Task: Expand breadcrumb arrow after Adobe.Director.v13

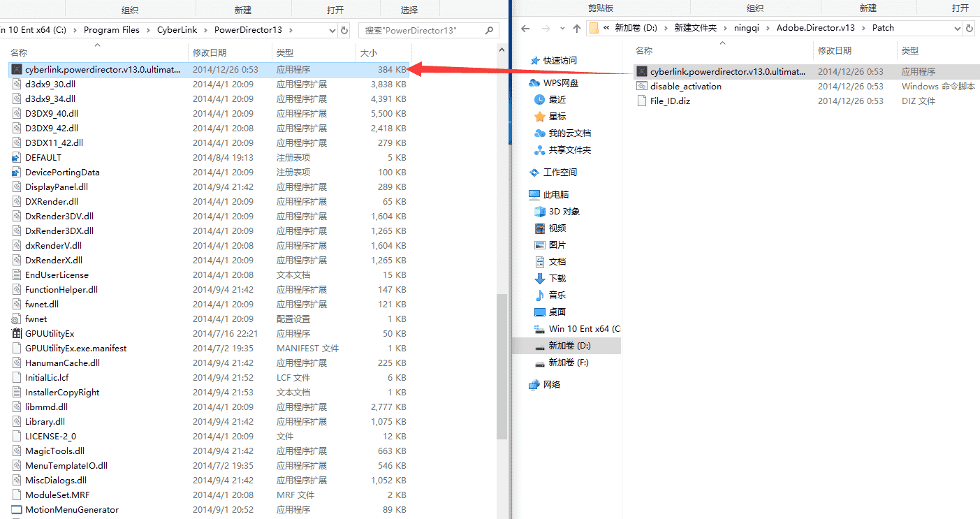Action: click(864, 29)
